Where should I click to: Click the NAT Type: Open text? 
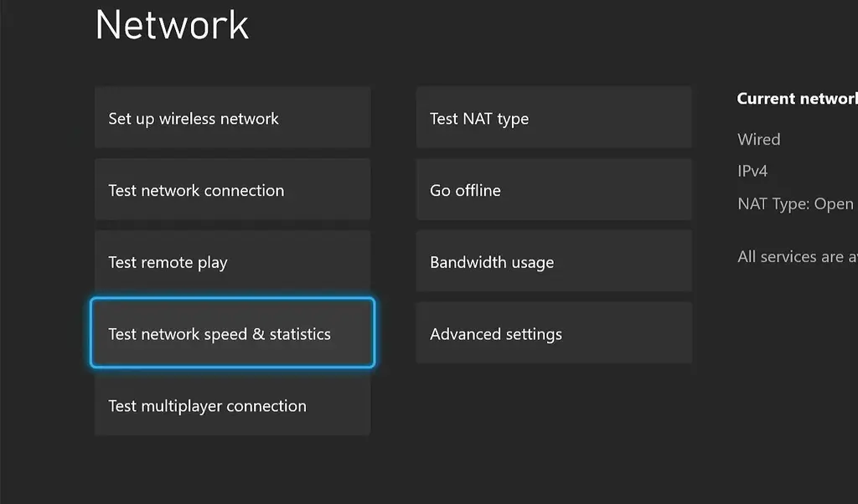click(x=796, y=204)
